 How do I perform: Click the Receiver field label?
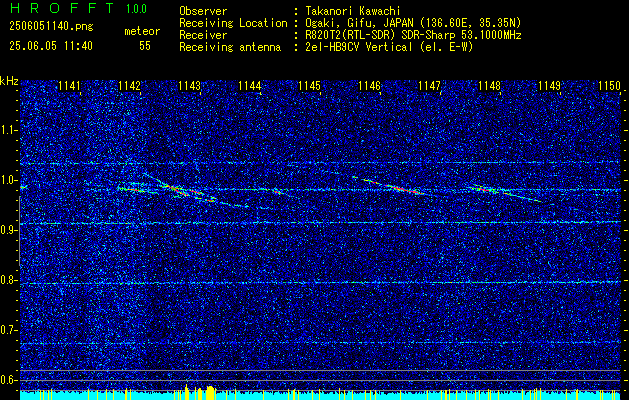pos(203,35)
